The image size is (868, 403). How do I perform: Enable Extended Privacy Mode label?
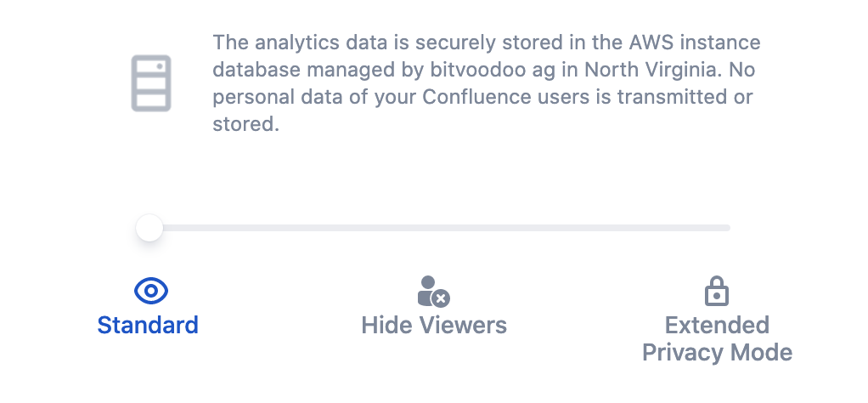pos(717,338)
